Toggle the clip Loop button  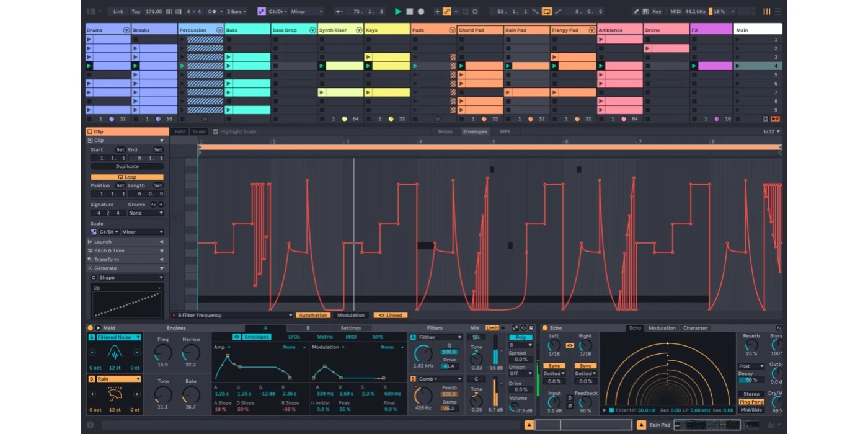coord(127,177)
